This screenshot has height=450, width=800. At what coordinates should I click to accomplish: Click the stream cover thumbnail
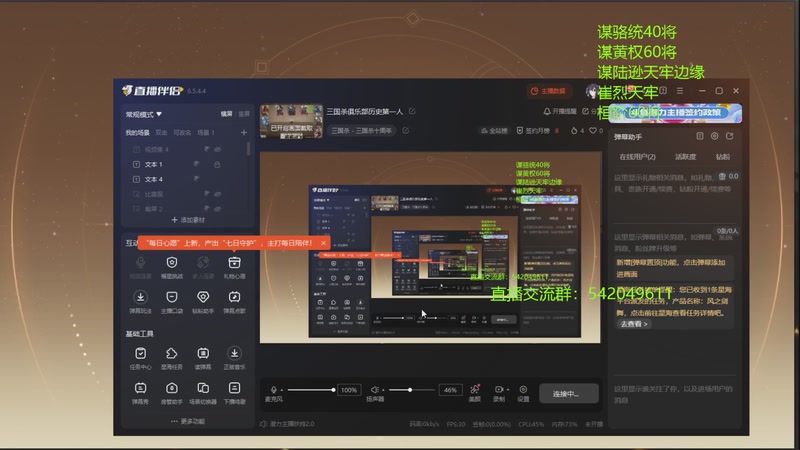click(291, 121)
